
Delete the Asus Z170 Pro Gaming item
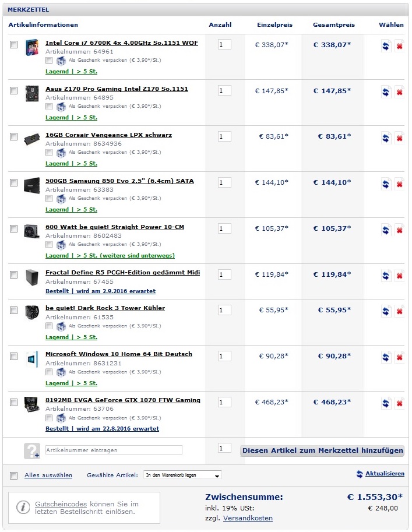(399, 91)
